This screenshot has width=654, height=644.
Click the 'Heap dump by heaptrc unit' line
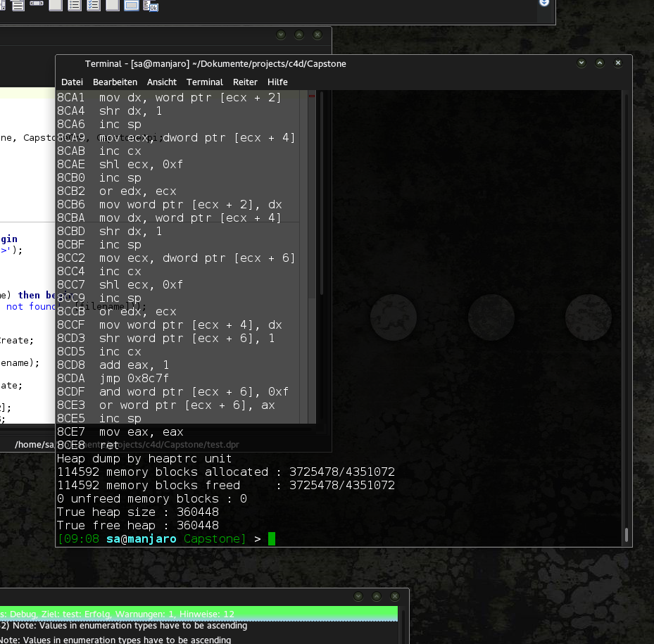[144, 458]
